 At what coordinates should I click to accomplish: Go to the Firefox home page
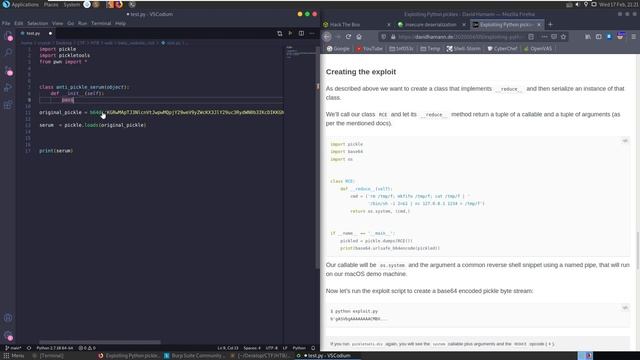(x=359, y=37)
